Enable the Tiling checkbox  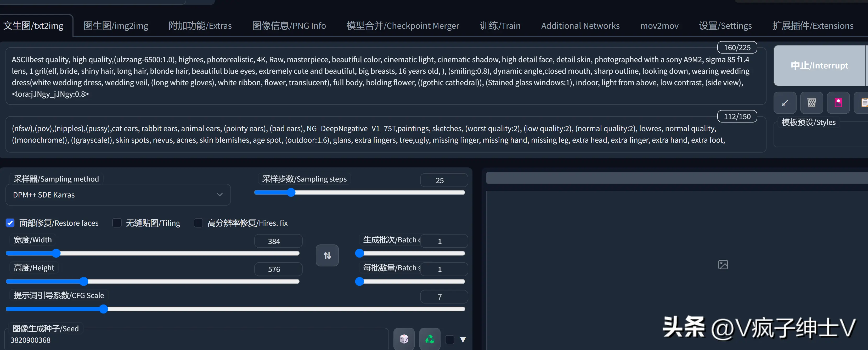[117, 223]
